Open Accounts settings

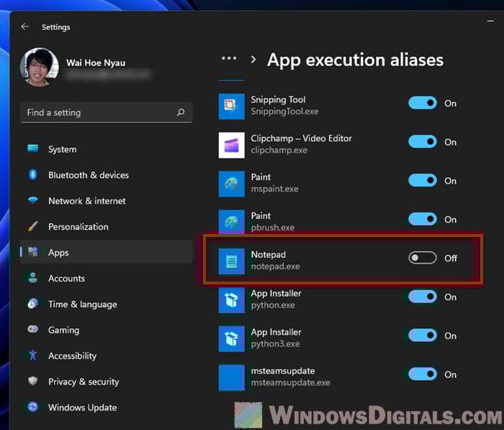coord(106,278)
